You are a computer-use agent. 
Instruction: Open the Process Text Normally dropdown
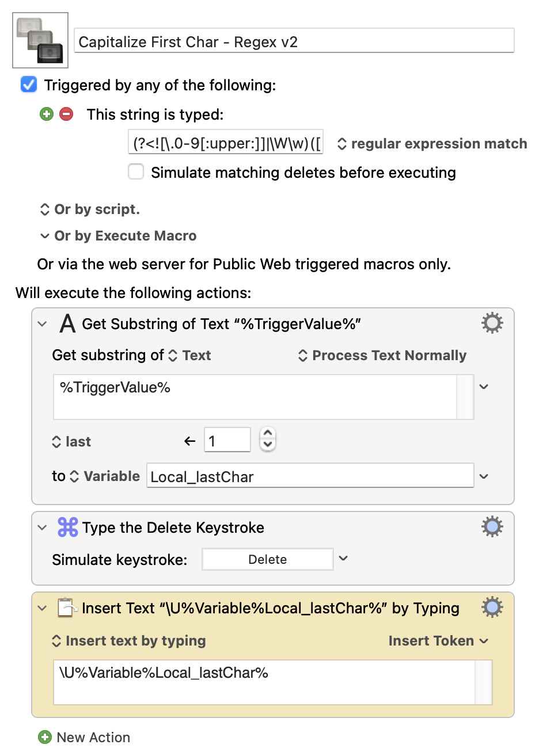[x=382, y=356]
